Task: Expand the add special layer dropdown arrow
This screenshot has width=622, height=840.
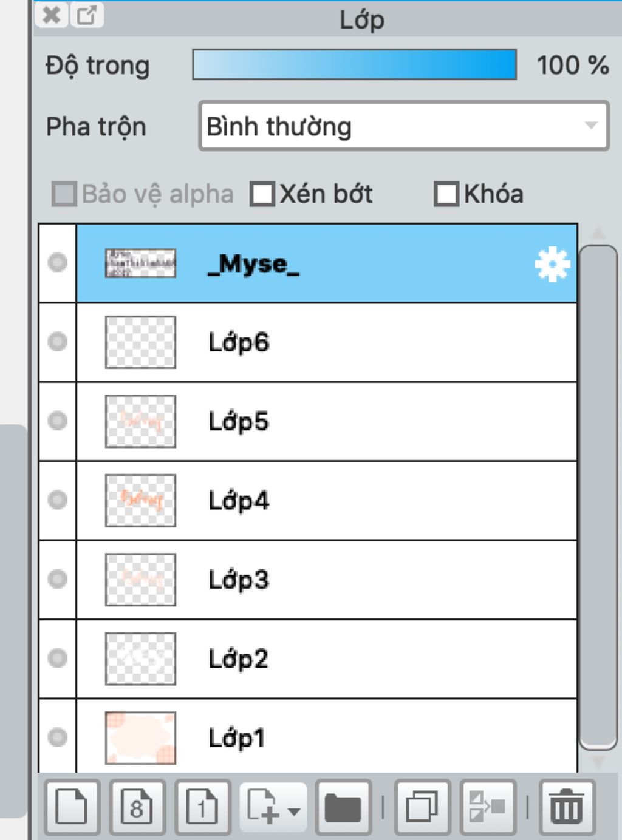Action: point(294,811)
